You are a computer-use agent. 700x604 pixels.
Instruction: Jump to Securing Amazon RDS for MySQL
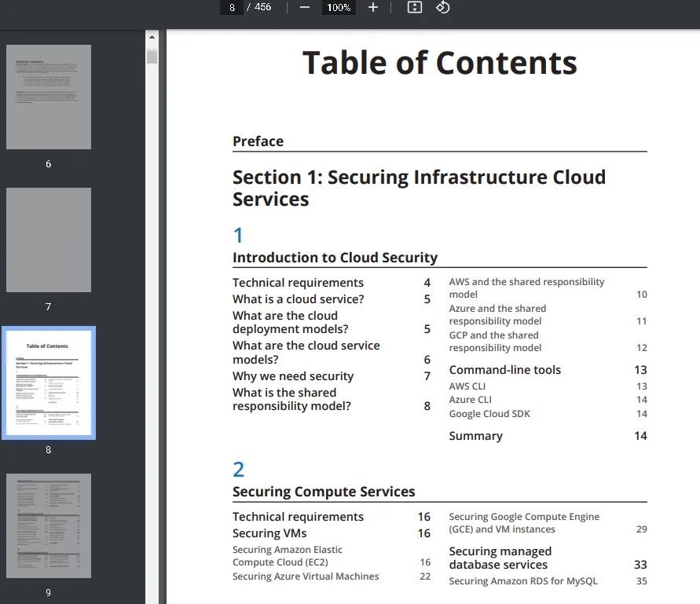(523, 581)
